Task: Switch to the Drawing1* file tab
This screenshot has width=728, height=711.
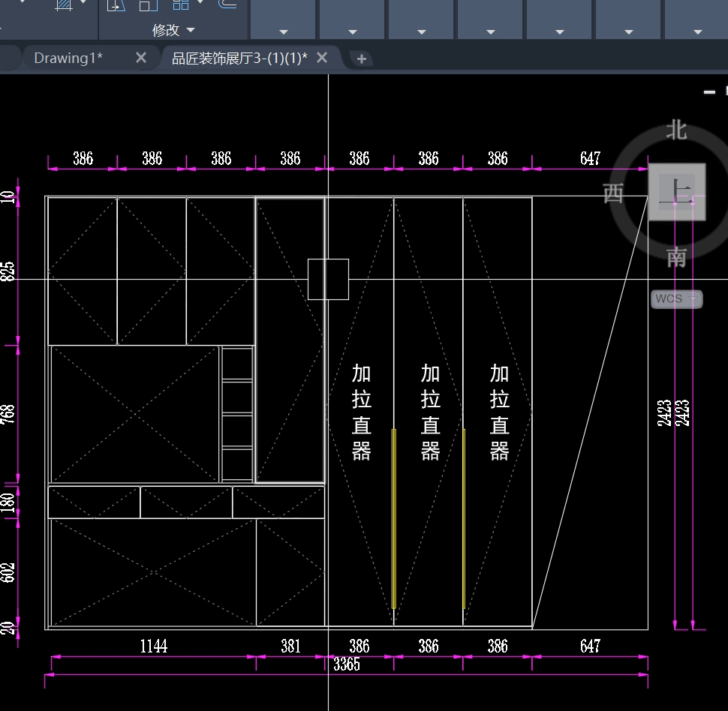Action: tap(68, 58)
